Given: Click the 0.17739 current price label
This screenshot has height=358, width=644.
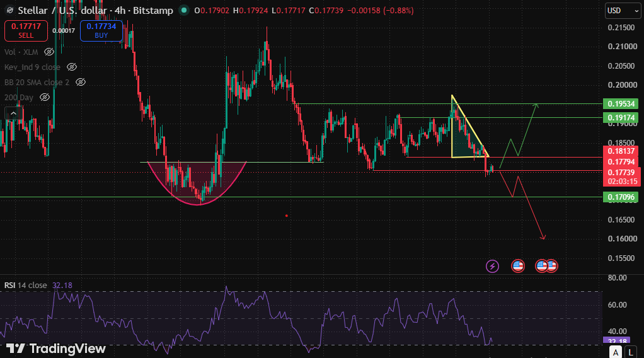Looking at the screenshot, I should 621,173.
